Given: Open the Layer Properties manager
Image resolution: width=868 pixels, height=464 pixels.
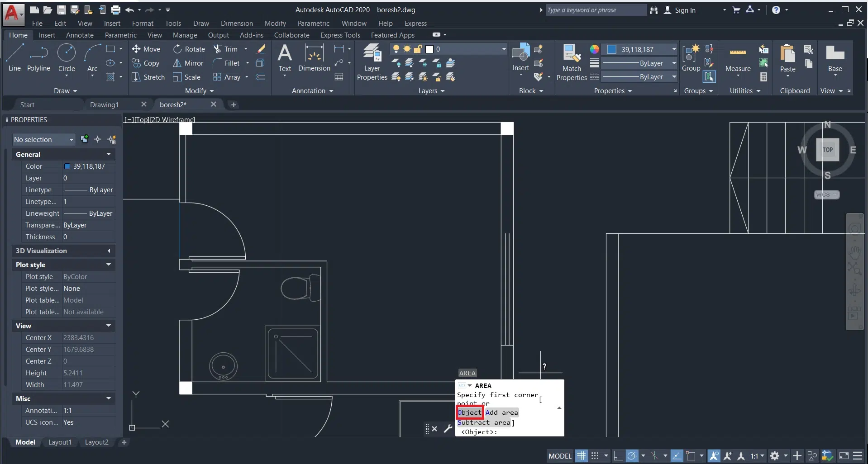Looking at the screenshot, I should pos(372,62).
